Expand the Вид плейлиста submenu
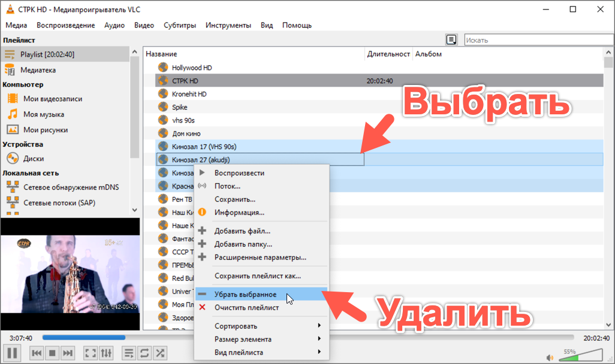The width and height of the screenshot is (615, 364). coord(261,352)
